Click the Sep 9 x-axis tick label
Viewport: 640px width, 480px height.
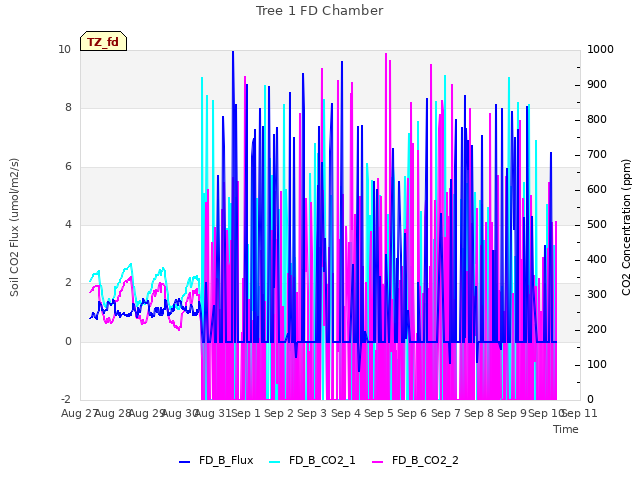click(512, 413)
